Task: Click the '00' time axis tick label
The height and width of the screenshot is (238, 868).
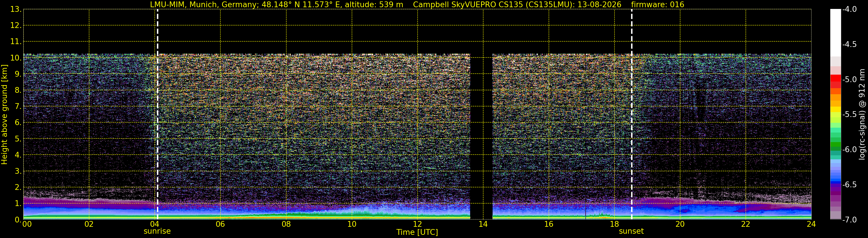Action: [26, 224]
